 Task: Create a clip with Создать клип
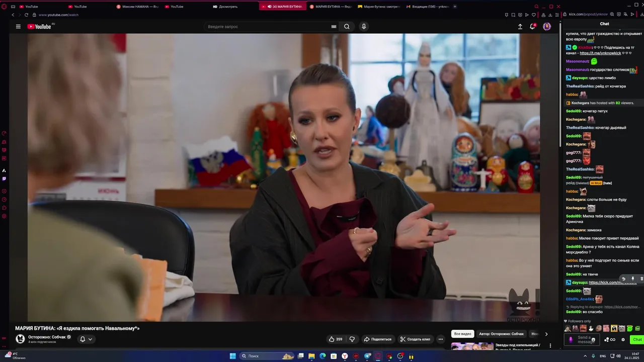tap(415, 339)
